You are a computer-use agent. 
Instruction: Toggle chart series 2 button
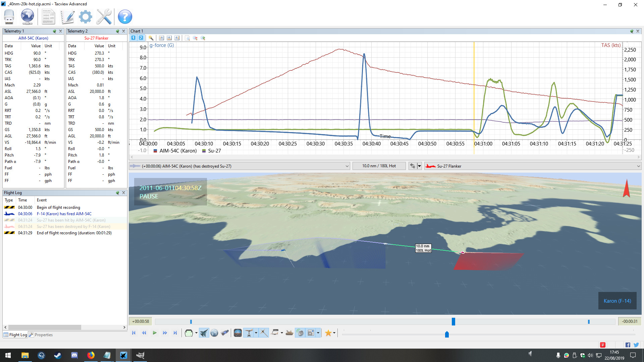pyautogui.click(x=141, y=38)
